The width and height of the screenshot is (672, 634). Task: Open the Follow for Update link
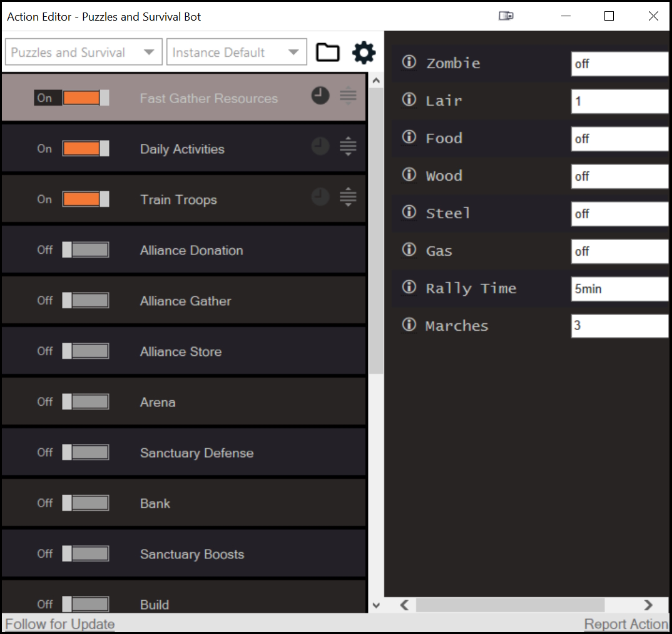[60, 624]
